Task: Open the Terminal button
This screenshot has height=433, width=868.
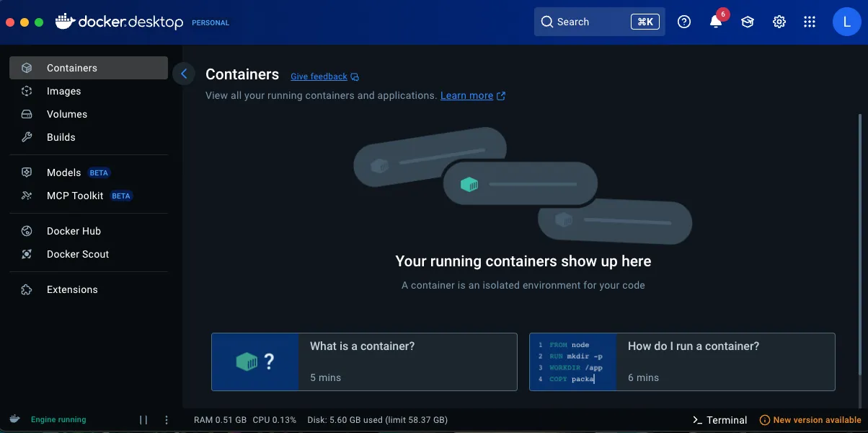Action: point(719,420)
